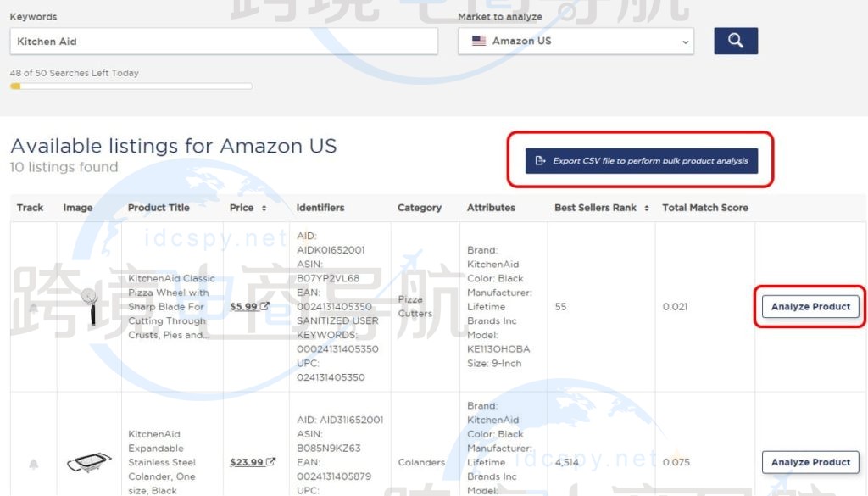Toggle tracking bell for Expandable Colander
The image size is (868, 496).
tap(34, 463)
